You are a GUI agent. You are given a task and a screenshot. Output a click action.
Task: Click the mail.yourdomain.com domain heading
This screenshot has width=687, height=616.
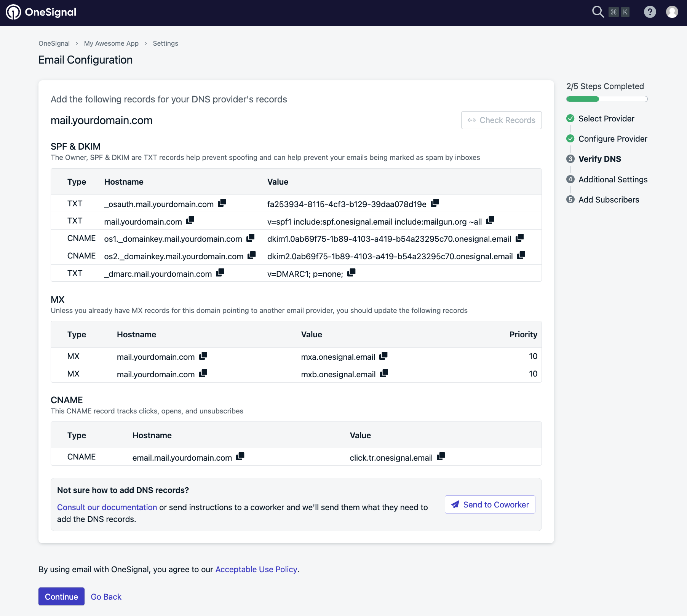pos(101,120)
